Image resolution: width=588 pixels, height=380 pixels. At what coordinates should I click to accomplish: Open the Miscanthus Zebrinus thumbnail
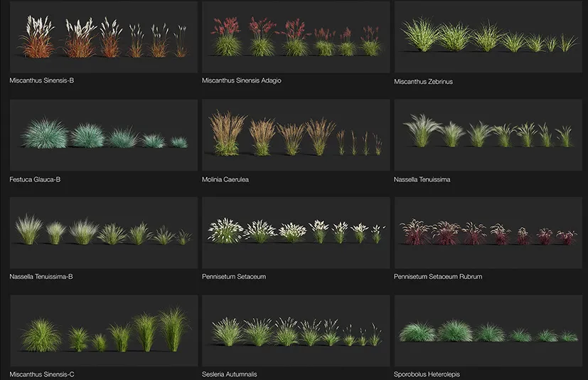coord(488,37)
